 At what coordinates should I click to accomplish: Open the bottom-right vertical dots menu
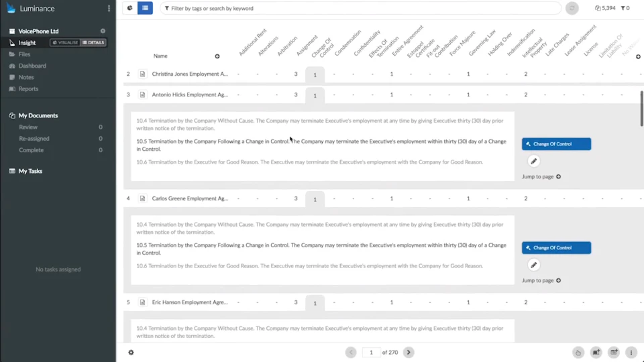(631, 352)
